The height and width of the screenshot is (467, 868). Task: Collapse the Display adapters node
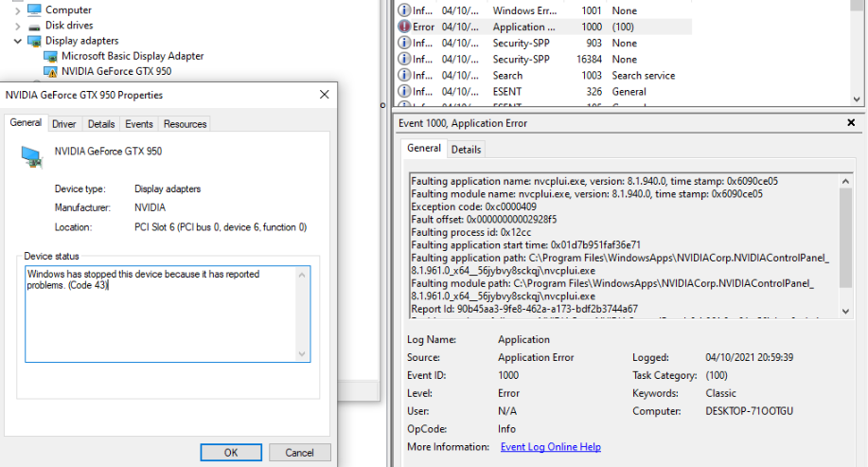coord(17,41)
